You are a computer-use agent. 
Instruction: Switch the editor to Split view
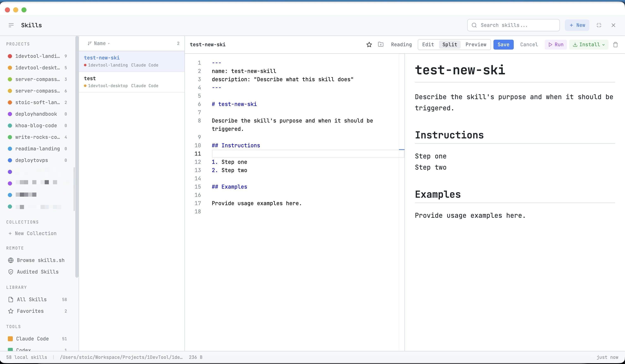click(x=449, y=44)
